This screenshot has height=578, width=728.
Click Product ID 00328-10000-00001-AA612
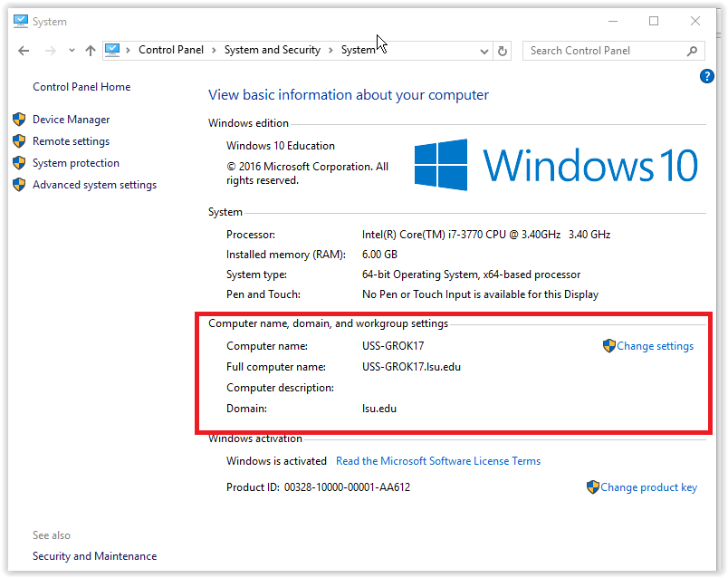[x=318, y=487]
